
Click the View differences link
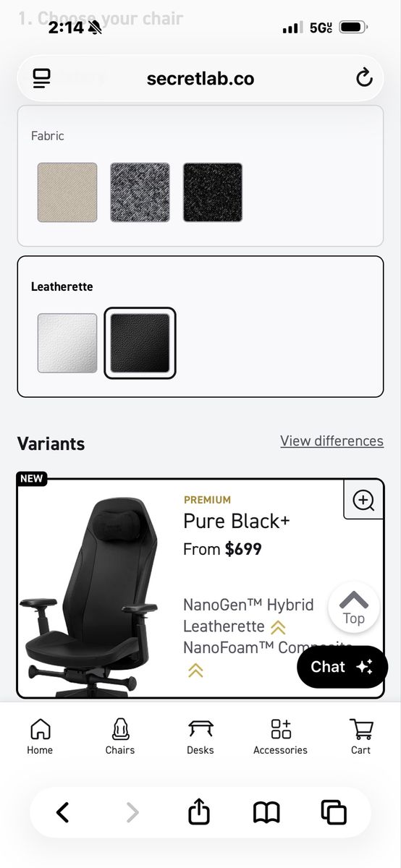pos(332,441)
